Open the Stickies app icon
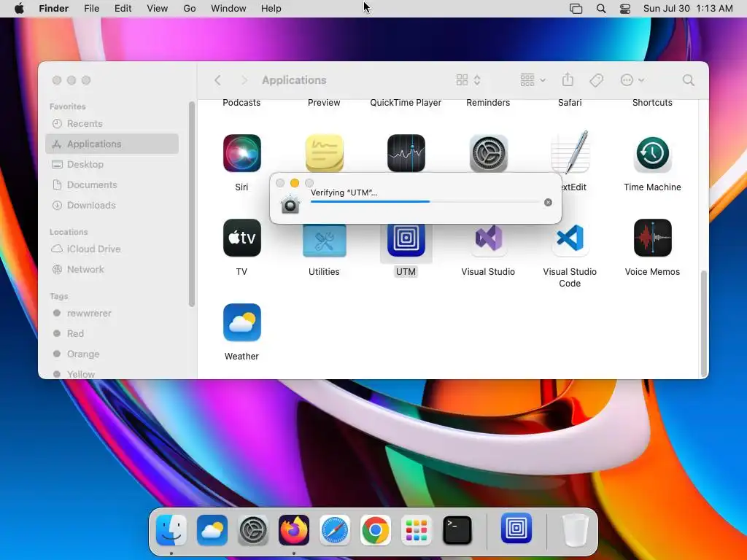Screen dimensions: 747x560 point(324,153)
